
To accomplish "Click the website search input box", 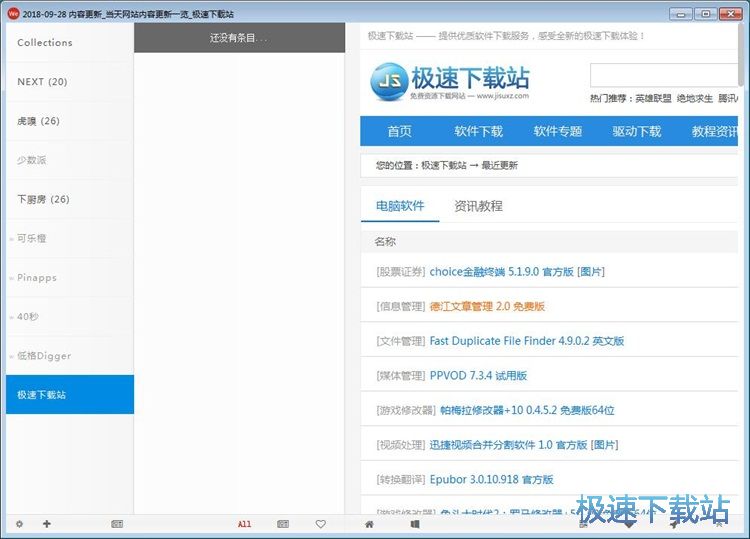I will pos(664,75).
